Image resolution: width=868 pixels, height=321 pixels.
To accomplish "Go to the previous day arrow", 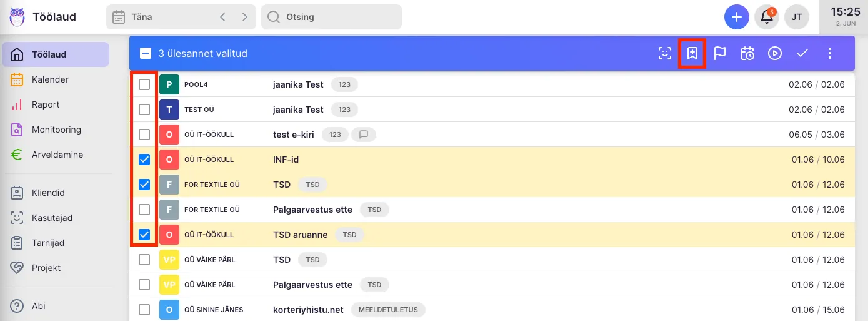I will [x=222, y=17].
